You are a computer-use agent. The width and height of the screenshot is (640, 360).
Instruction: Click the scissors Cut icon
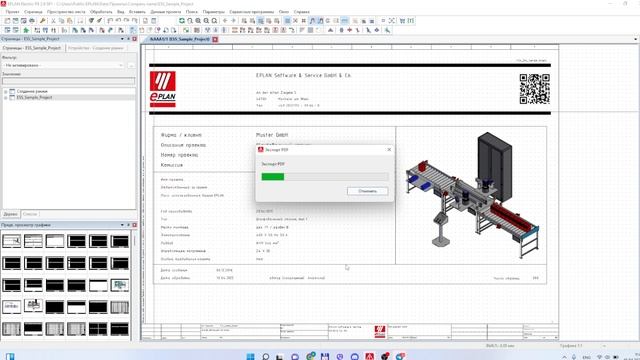[x=53, y=21]
